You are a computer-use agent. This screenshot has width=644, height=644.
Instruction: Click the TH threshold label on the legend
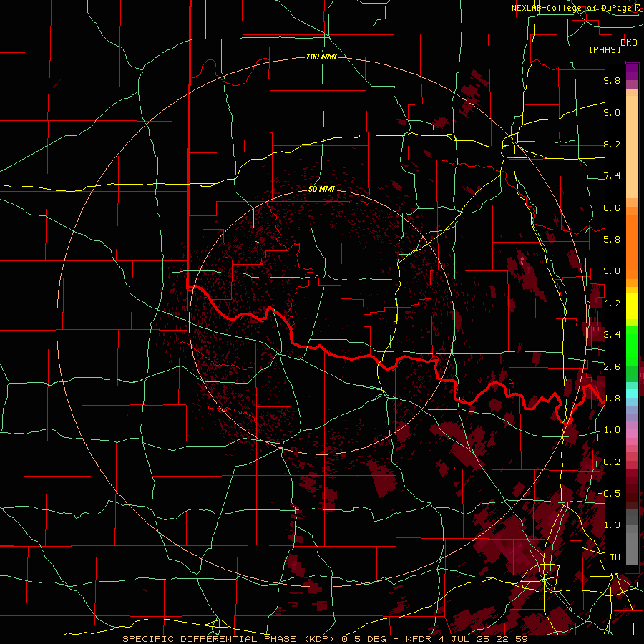pyautogui.click(x=615, y=557)
